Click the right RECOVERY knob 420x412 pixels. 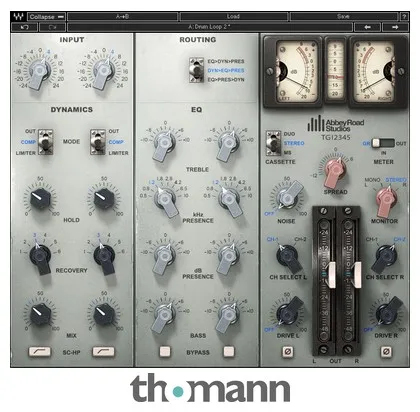pos(104,257)
